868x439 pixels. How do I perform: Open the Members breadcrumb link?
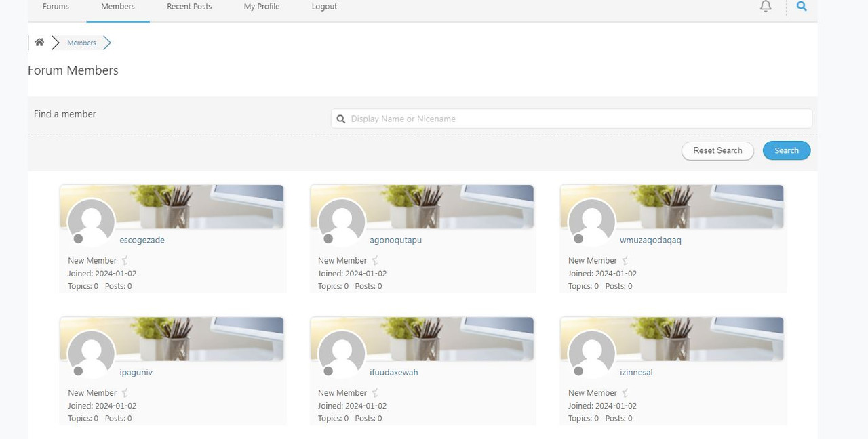coord(81,43)
